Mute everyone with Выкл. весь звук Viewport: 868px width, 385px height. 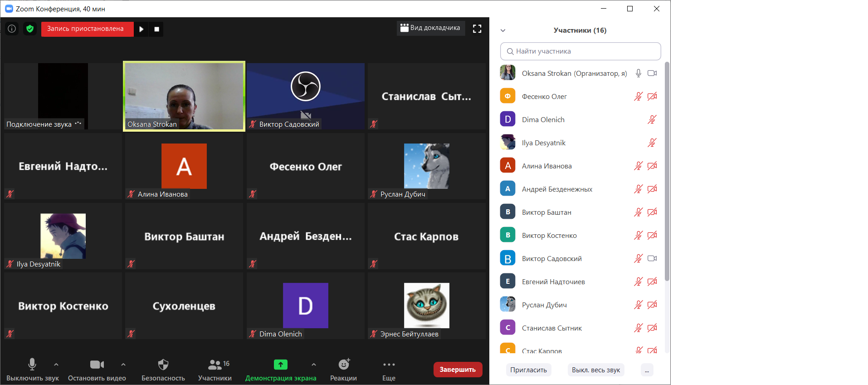tap(596, 370)
